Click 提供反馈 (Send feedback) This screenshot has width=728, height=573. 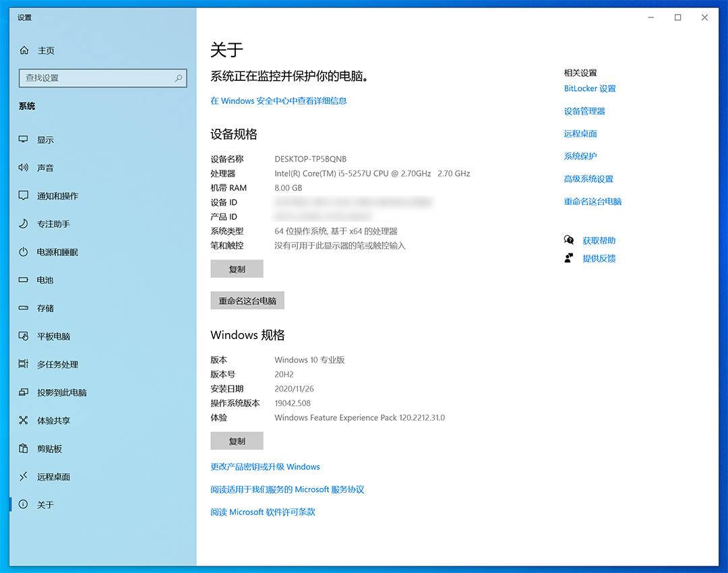(599, 258)
